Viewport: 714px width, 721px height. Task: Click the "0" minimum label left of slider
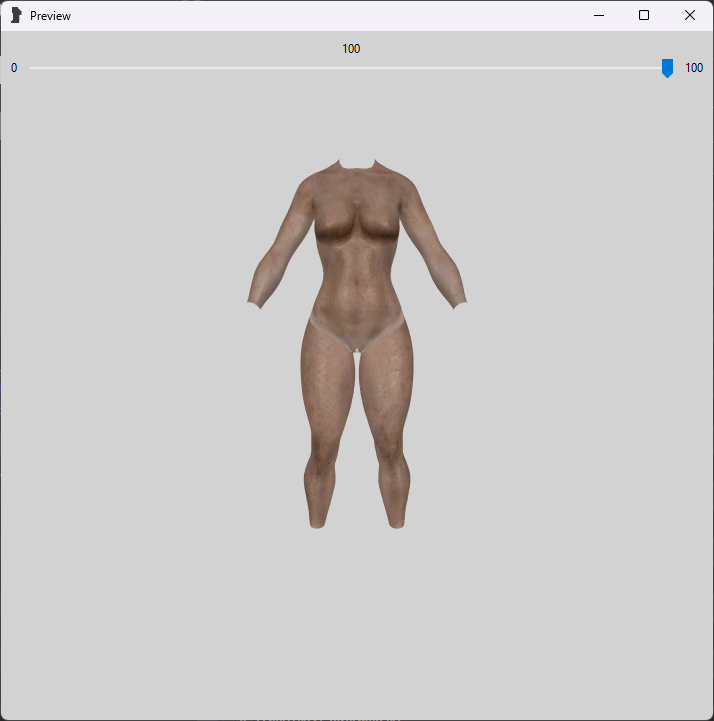tap(14, 68)
